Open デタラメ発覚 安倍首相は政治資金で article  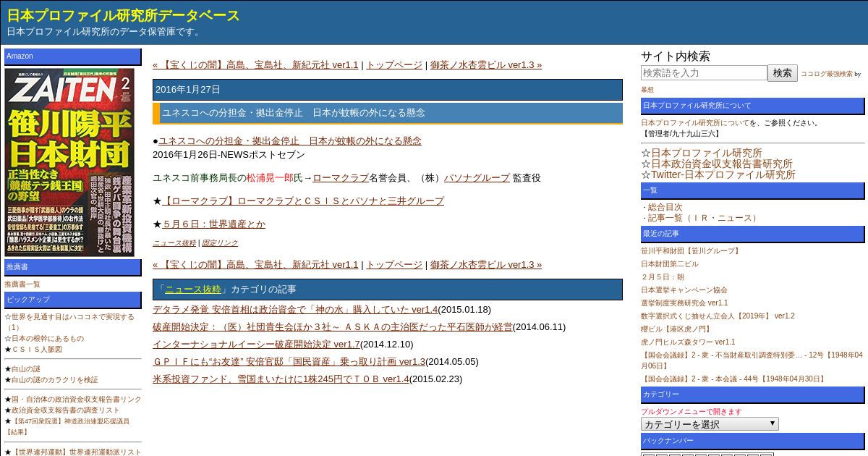(x=295, y=309)
